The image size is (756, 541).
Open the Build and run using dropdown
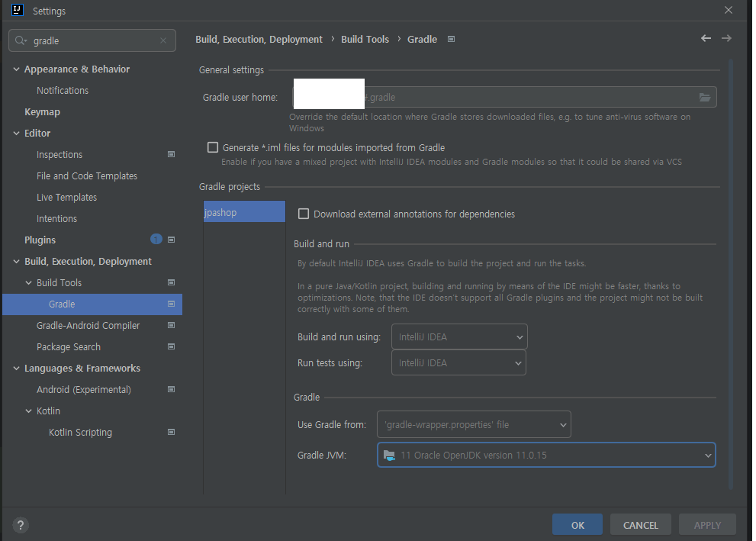[x=459, y=337]
